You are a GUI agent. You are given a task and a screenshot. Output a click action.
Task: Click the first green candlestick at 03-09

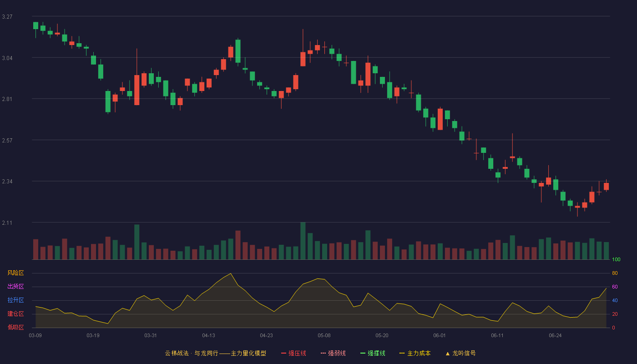(35, 25)
